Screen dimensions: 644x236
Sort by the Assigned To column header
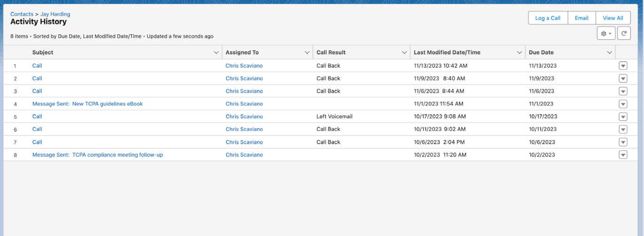(242, 53)
